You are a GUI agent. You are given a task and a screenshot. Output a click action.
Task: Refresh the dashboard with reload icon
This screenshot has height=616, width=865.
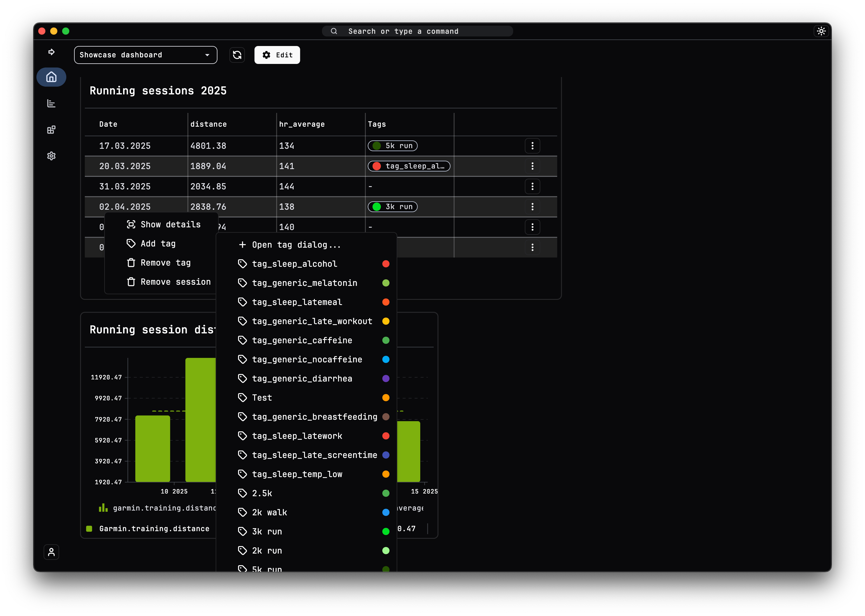(237, 55)
